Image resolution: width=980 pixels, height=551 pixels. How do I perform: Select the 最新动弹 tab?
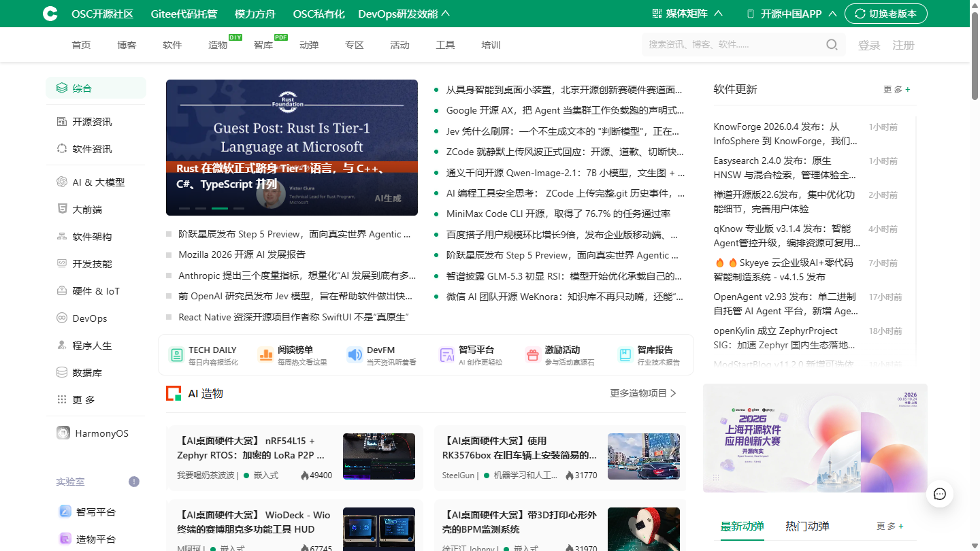(x=742, y=526)
